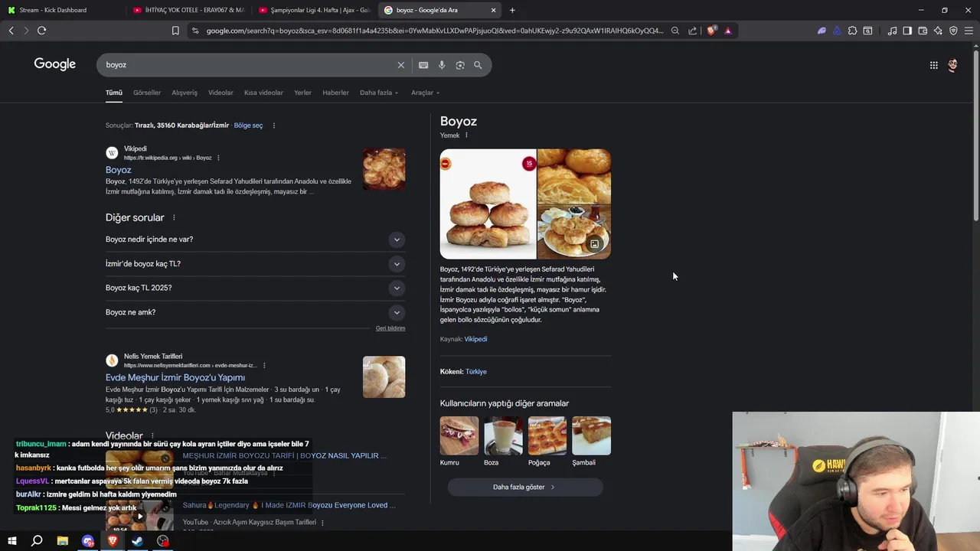Open 'Evde Meşhur İzmir Boyoz'u Yapımı' link

pyautogui.click(x=175, y=377)
